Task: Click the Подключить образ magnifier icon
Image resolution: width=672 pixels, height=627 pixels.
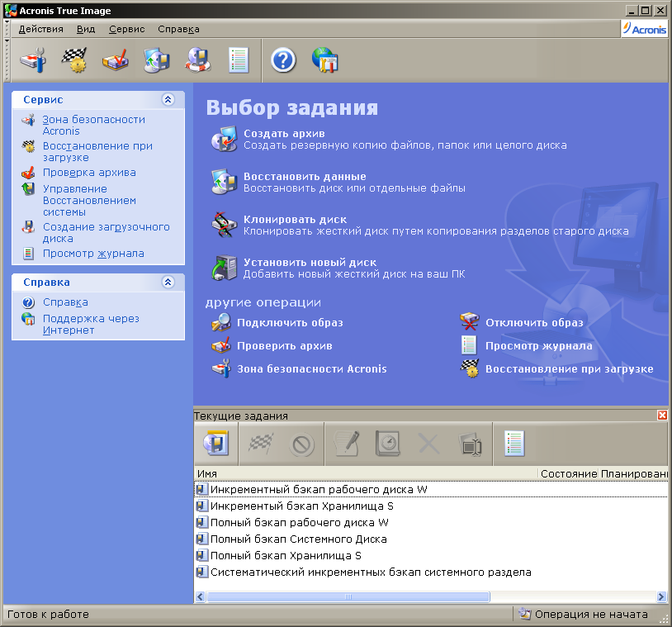Action: point(221,322)
